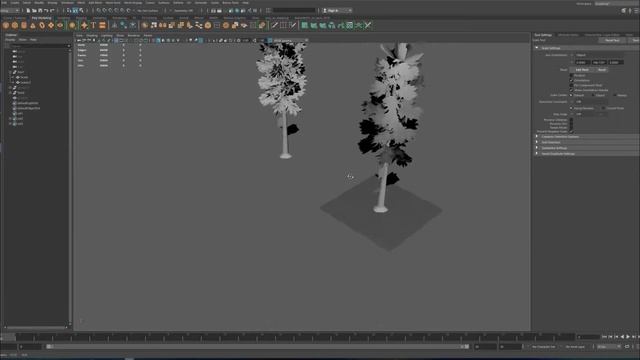Image resolution: width=640 pixels, height=360 pixels.
Task: Create a polygon cylinder from the shelf
Action: (x=24, y=25)
